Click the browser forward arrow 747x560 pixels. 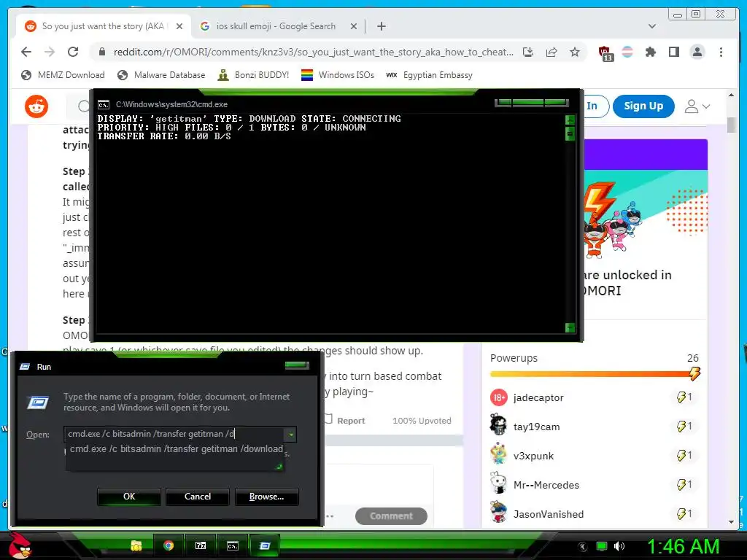pos(50,52)
